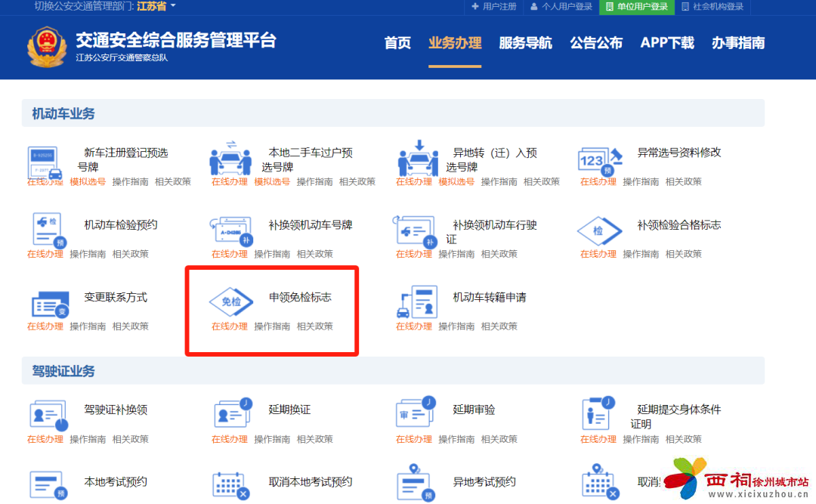Click the police badge platform logo
The image size is (816, 504).
pyautogui.click(x=47, y=47)
